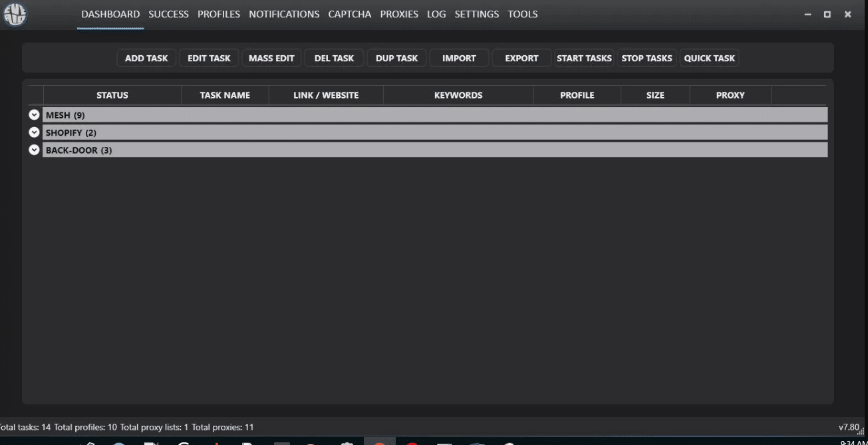Screen dimensions: 868x445
Task: Expand the MESH task group
Action: pos(33,114)
